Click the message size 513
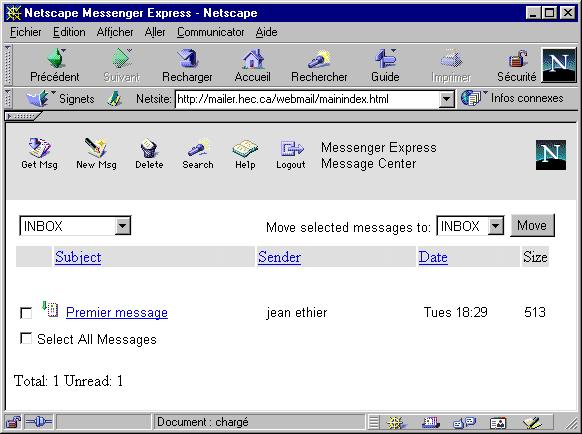The height and width of the screenshot is (434, 582). click(x=535, y=312)
